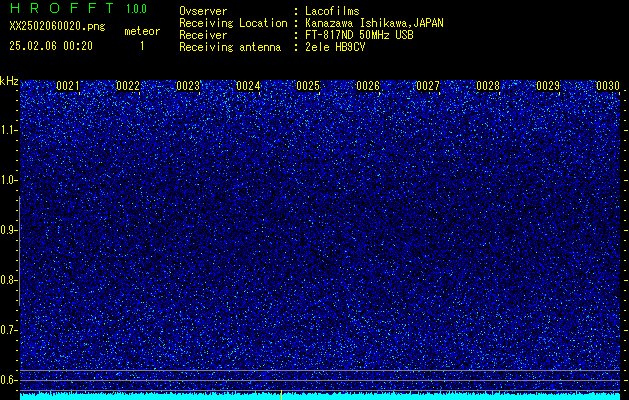Click the 0028 time axis label
This screenshot has height=400, width=629.
coord(488,86)
